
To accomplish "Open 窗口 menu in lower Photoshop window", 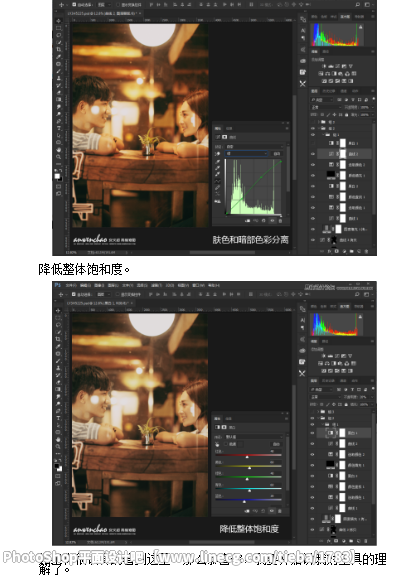I will click(x=199, y=285).
